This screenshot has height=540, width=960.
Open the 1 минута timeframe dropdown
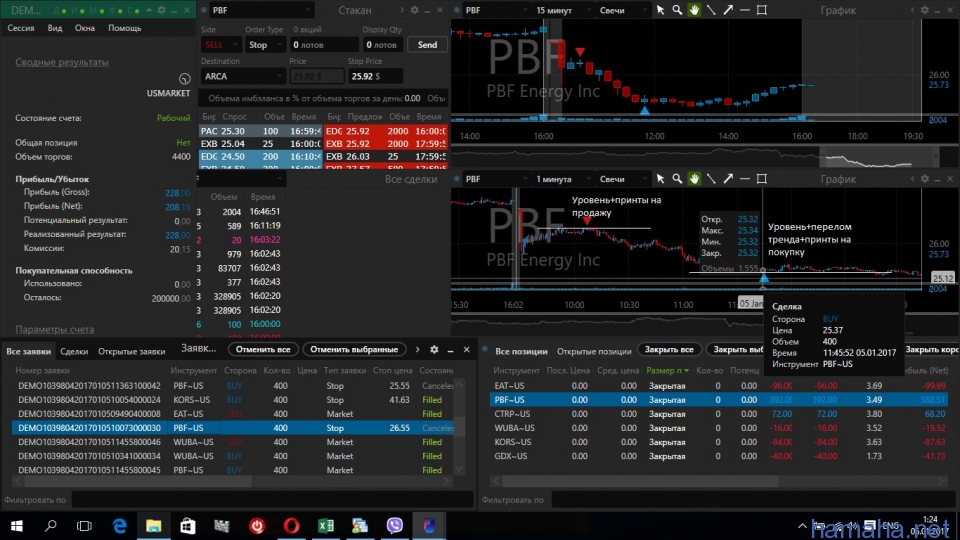pyautogui.click(x=562, y=179)
